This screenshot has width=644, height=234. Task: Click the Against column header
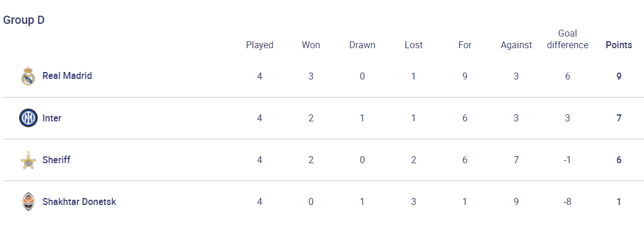point(516,45)
